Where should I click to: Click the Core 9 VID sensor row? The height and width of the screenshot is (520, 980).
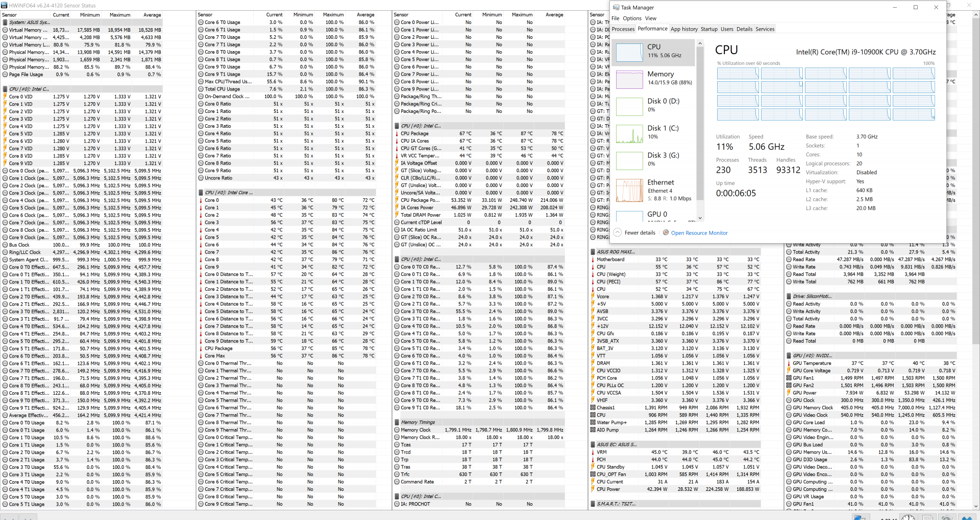click(83, 163)
